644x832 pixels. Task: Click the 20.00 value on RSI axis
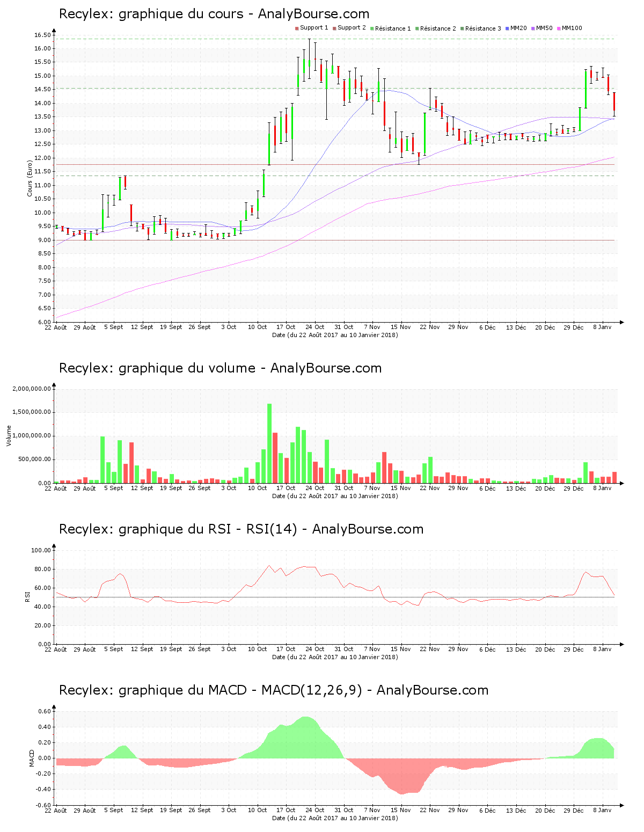click(x=42, y=625)
